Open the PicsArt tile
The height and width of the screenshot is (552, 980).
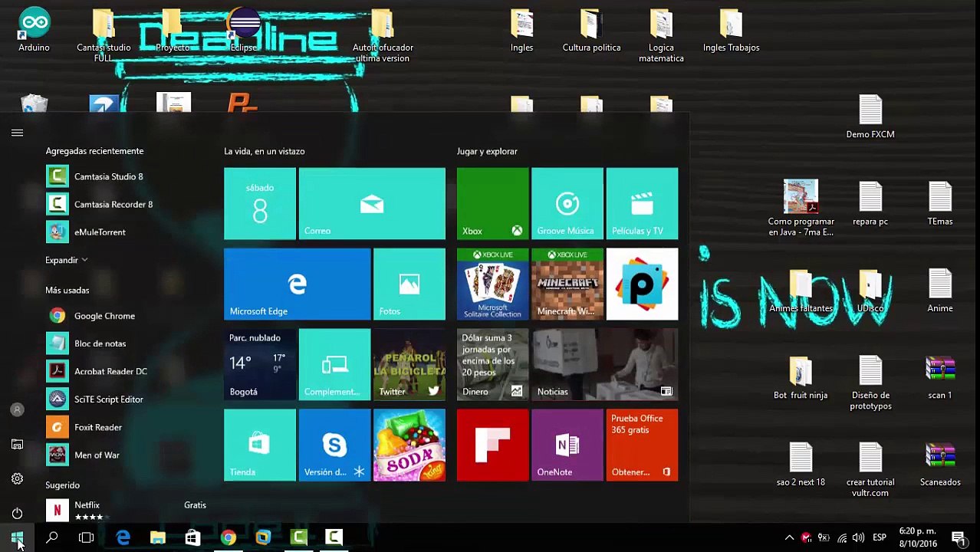tap(642, 284)
